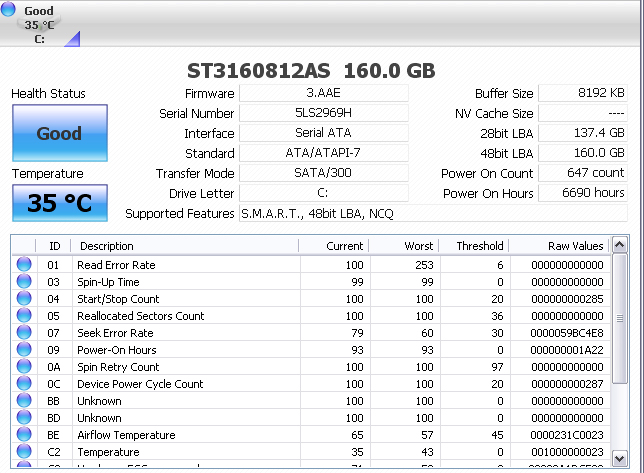Select the Device Power Cycle Count text
The height and width of the screenshot is (473, 644).
[x=140, y=384]
